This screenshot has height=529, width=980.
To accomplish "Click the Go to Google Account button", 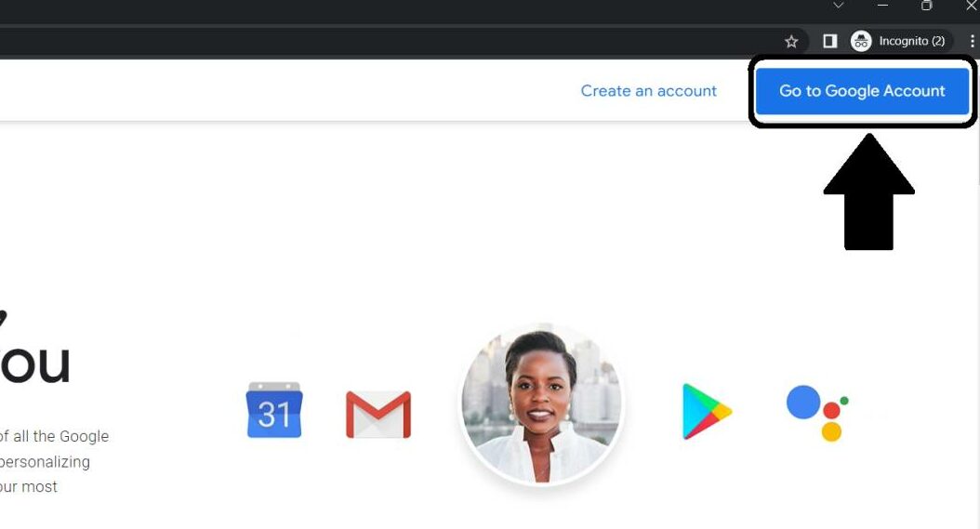I will 862,91.
